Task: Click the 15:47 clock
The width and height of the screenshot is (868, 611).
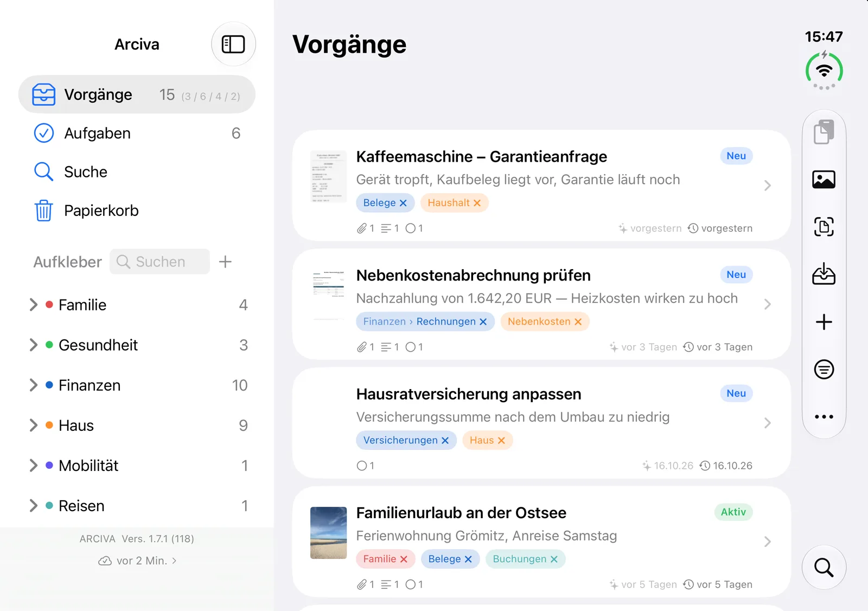Action: (824, 36)
